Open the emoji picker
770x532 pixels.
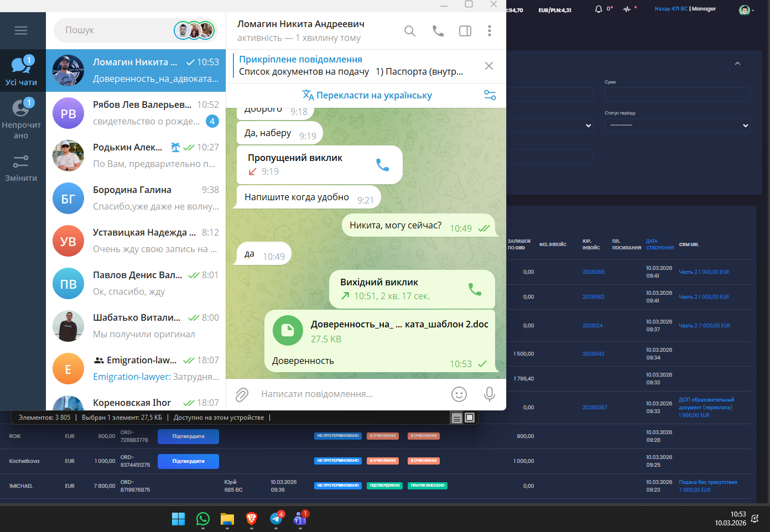point(459,394)
